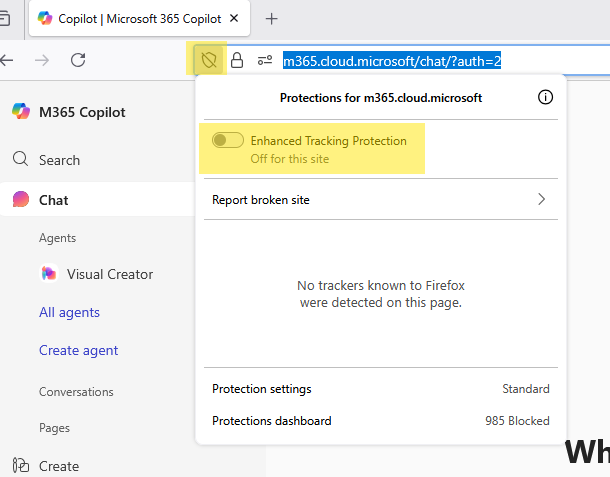
Task: Open Report broken site
Action: (x=380, y=200)
